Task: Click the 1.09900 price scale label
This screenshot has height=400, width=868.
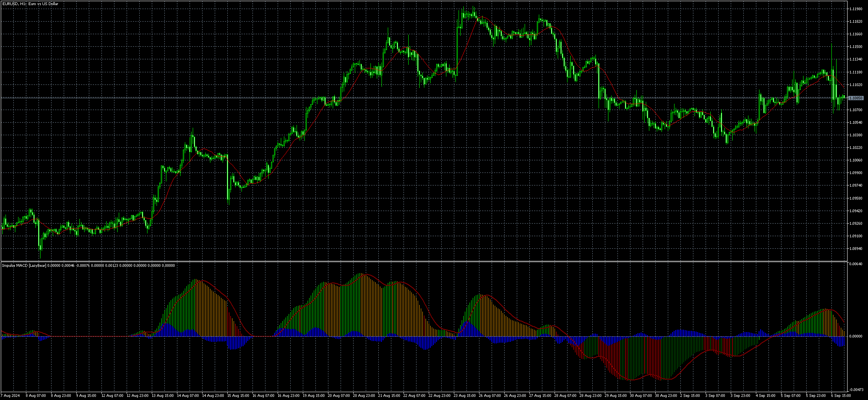Action: pyautogui.click(x=855, y=173)
